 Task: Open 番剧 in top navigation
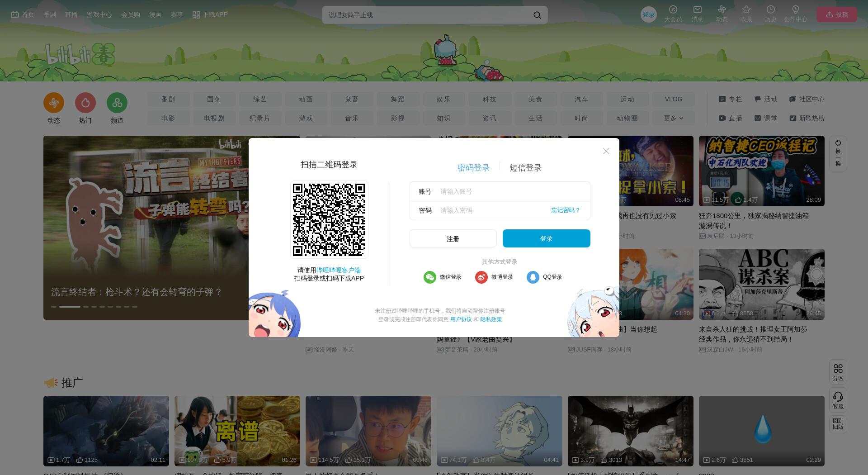50,14
